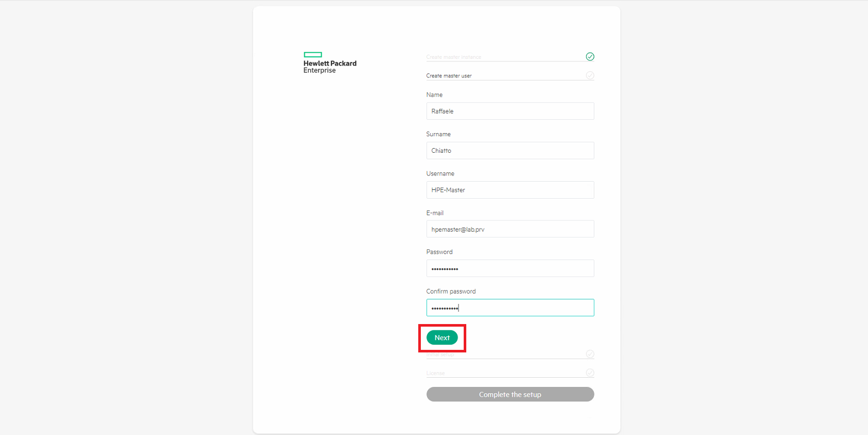The width and height of the screenshot is (868, 435).
Task: Click the Hewlett Packard Enterprise green rectangle logo
Action: point(312,55)
